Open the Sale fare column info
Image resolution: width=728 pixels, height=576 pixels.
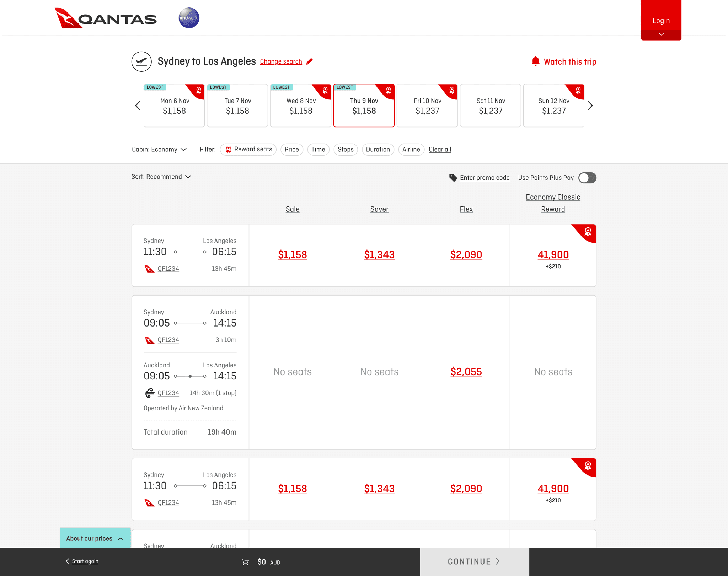point(293,209)
